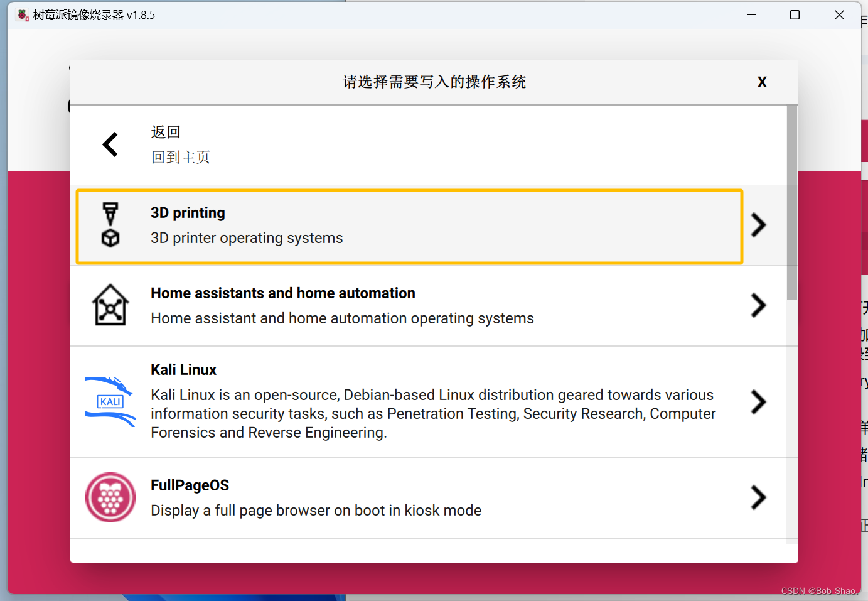Click 'Home assistant and home automation operating systems' description

click(342, 318)
